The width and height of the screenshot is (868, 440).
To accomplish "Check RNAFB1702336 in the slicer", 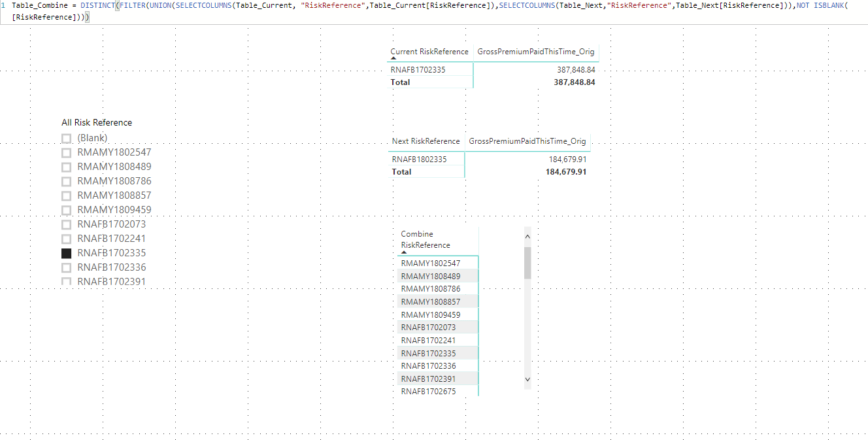I will coord(66,268).
